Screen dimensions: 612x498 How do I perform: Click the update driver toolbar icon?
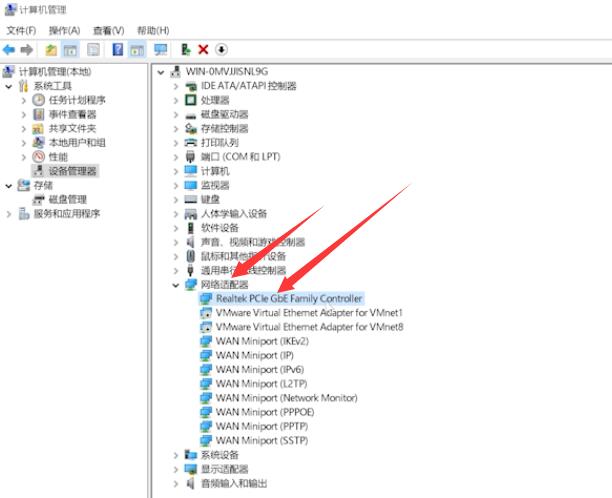click(x=186, y=50)
